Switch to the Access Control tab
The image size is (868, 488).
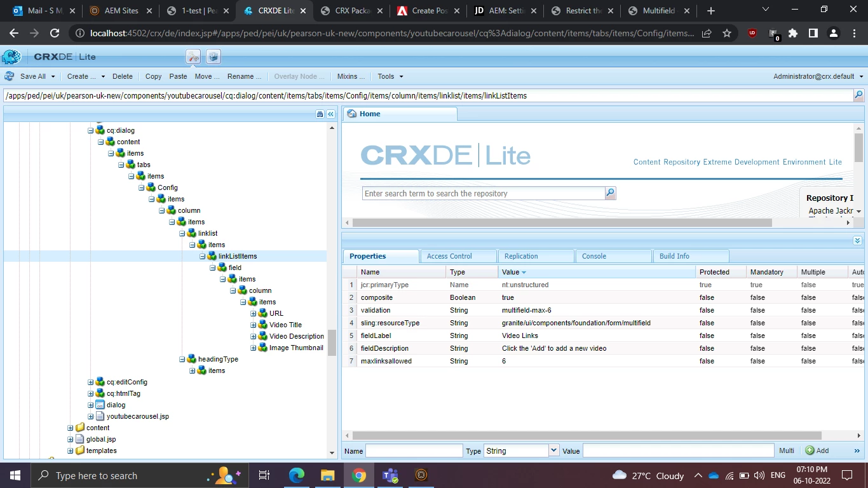[x=458, y=256]
